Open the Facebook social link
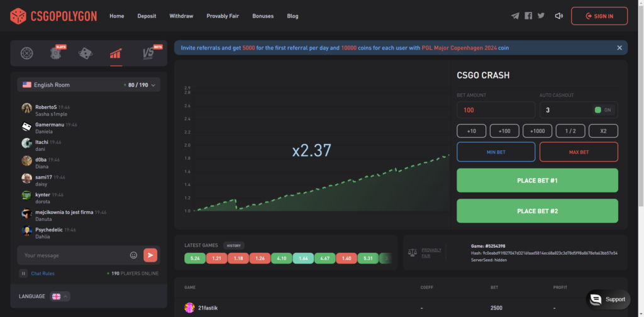644x317 pixels. (x=528, y=16)
